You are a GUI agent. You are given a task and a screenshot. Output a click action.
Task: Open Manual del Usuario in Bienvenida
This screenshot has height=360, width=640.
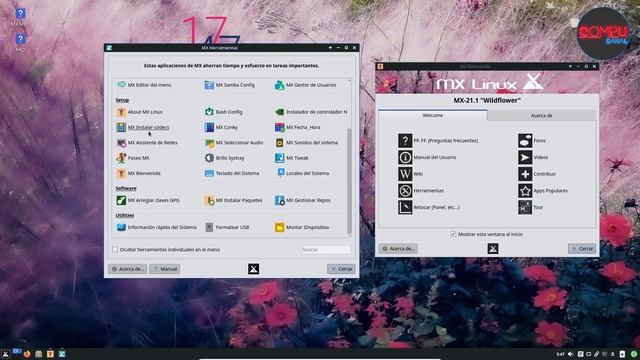pyautogui.click(x=427, y=158)
